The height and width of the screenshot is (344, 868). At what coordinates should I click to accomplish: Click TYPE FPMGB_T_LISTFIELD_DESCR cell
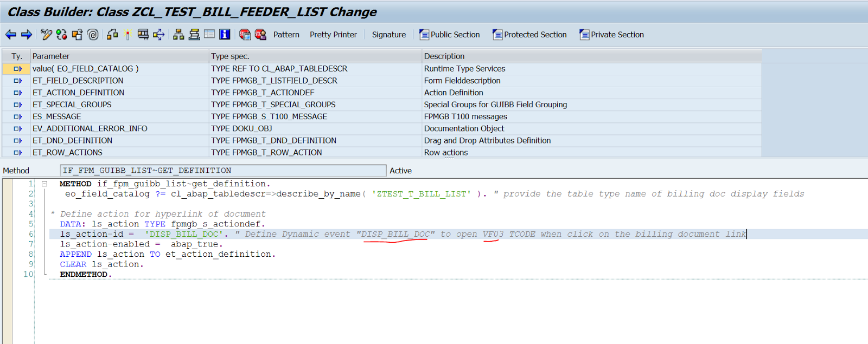[x=316, y=81]
